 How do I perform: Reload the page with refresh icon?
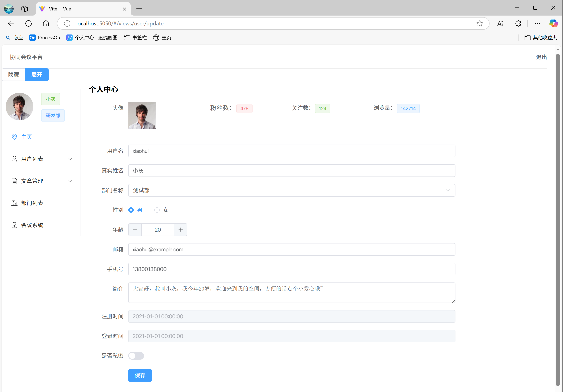[x=29, y=23]
